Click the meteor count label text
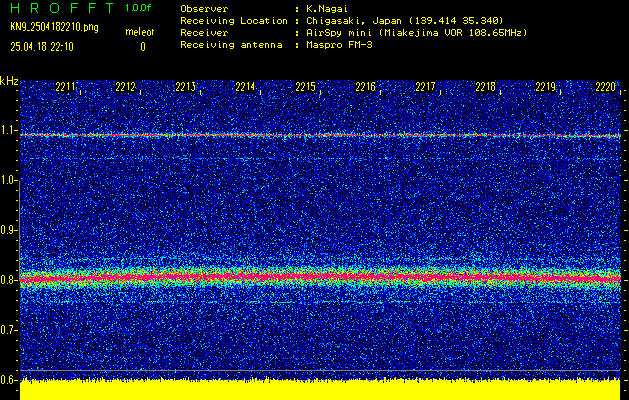 click(140, 32)
